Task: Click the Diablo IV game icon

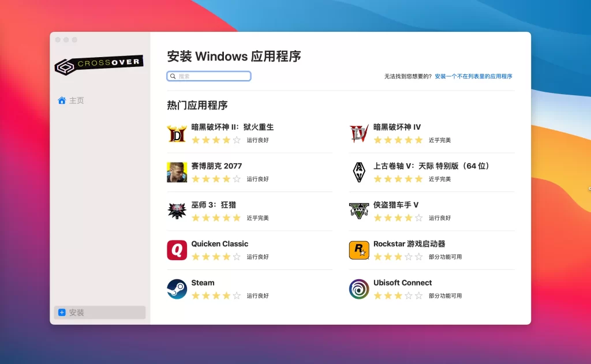Action: (x=359, y=133)
